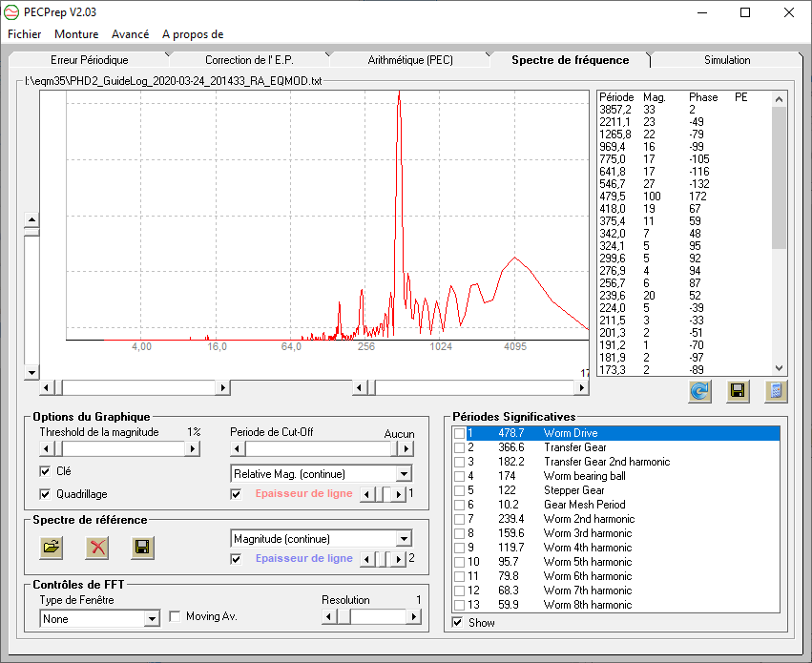Increase red line thickness right arrow
This screenshot has height=663, width=812.
pyautogui.click(x=398, y=494)
